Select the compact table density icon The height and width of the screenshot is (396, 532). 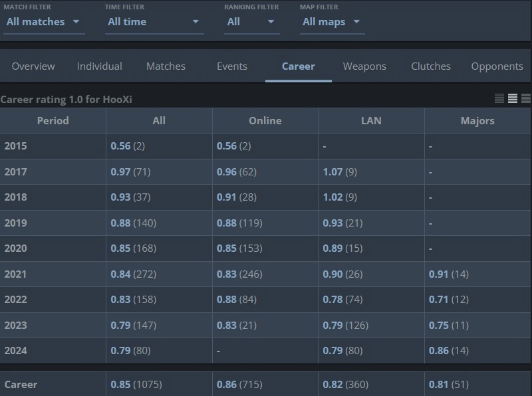(x=499, y=98)
